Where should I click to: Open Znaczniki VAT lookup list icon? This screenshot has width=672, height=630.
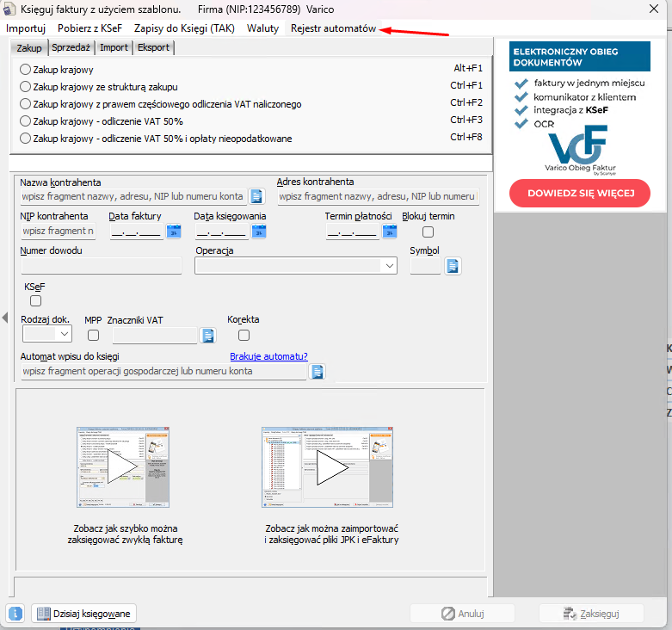coord(207,335)
